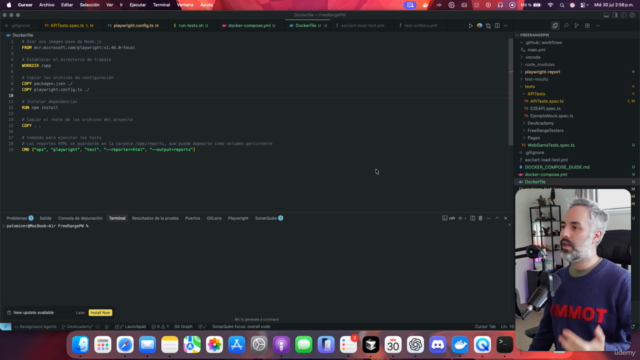The image size is (640, 360).
Task: Split the terminal with the split icon
Action: [473, 218]
